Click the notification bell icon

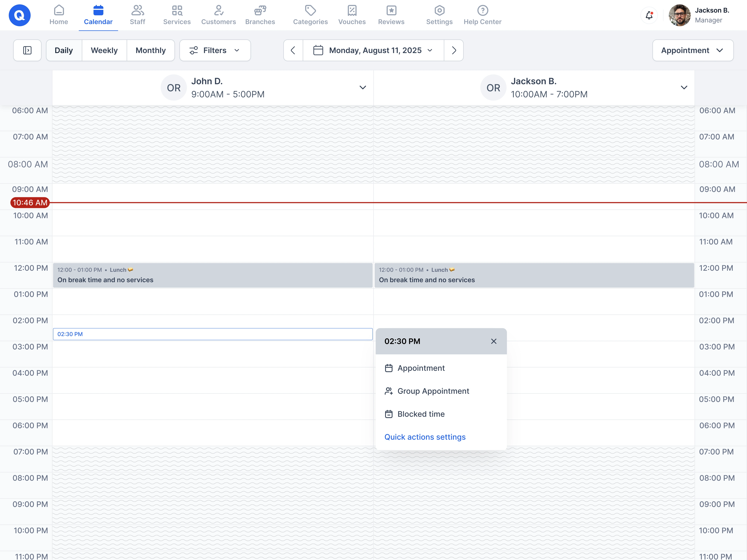coord(649,15)
